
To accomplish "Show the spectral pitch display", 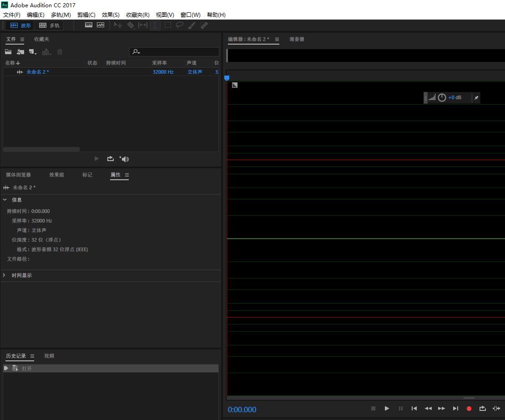I will pyautogui.click(x=100, y=25).
